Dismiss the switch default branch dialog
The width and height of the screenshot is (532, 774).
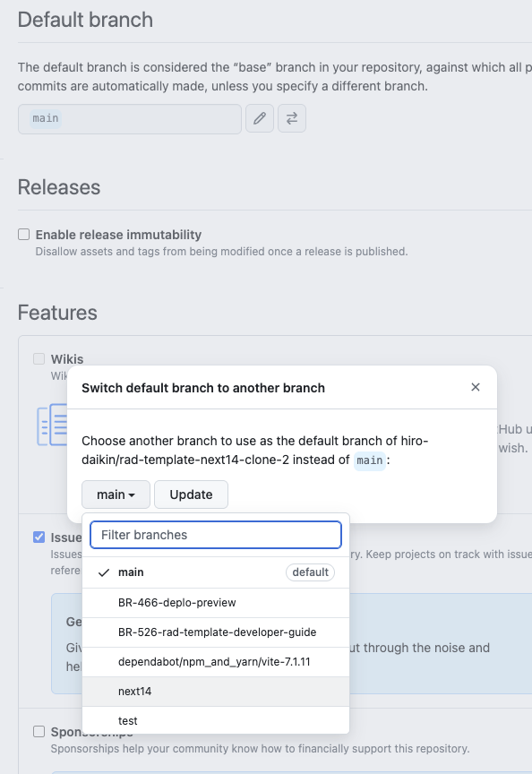click(x=476, y=387)
